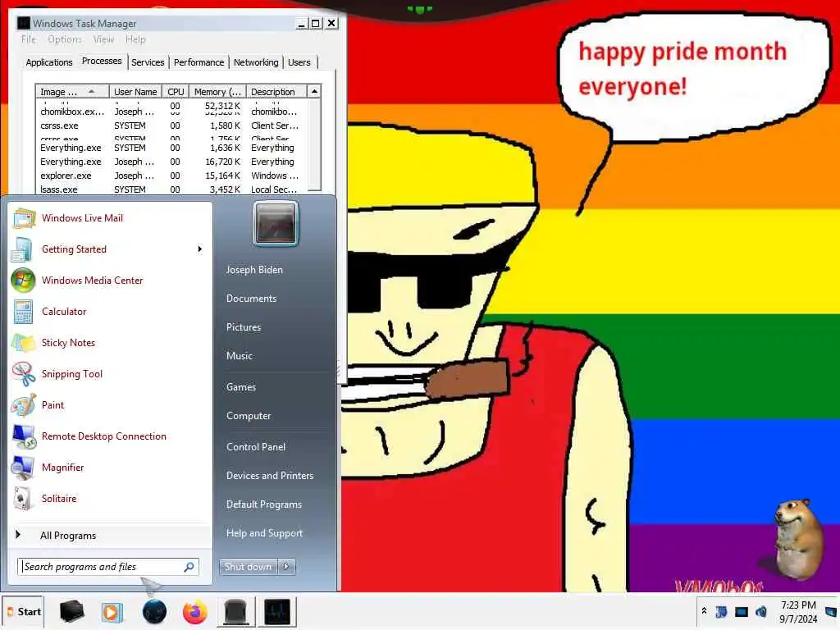The height and width of the screenshot is (630, 840).
Task: Switch to Users tab
Action: pyautogui.click(x=299, y=62)
